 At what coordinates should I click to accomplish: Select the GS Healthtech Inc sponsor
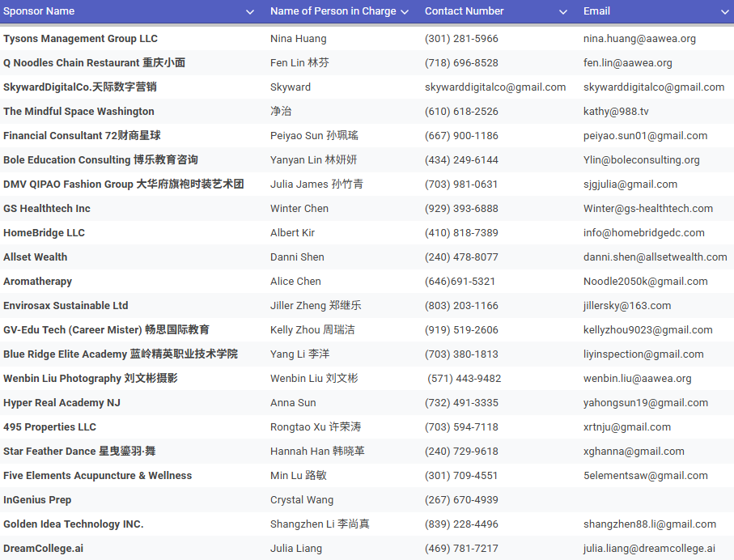tap(47, 209)
